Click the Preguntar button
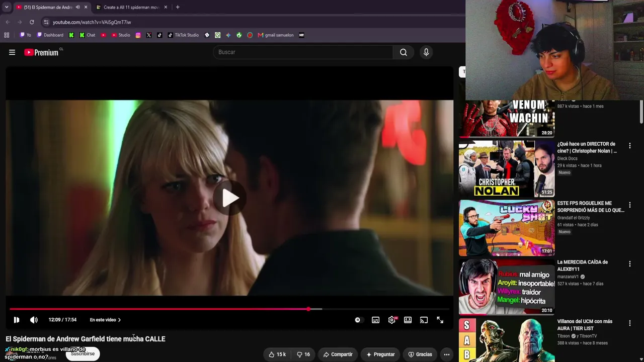The height and width of the screenshot is (362, 644). click(x=380, y=354)
